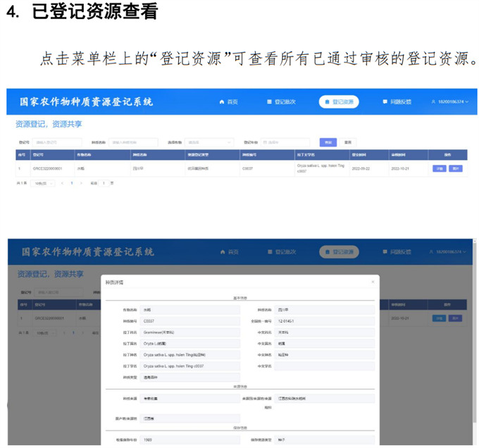The image size is (479, 448).
Task: Close the 种质详情 dialog with the X
Action: point(373,282)
